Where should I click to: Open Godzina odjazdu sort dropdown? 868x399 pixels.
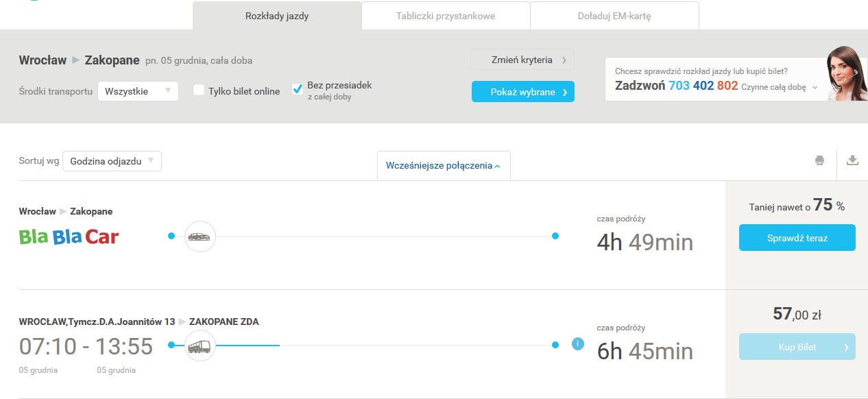(x=112, y=161)
